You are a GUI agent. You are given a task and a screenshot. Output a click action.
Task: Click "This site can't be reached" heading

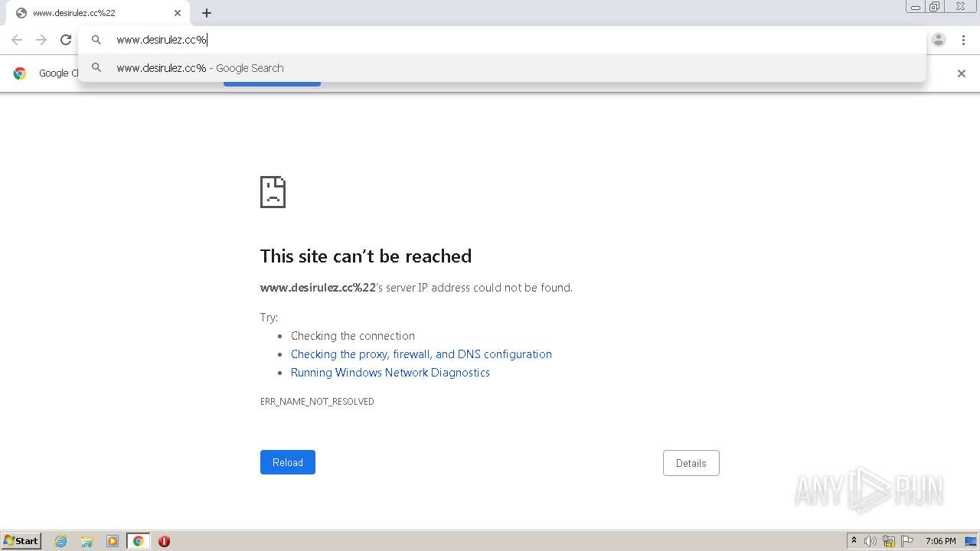click(x=366, y=256)
